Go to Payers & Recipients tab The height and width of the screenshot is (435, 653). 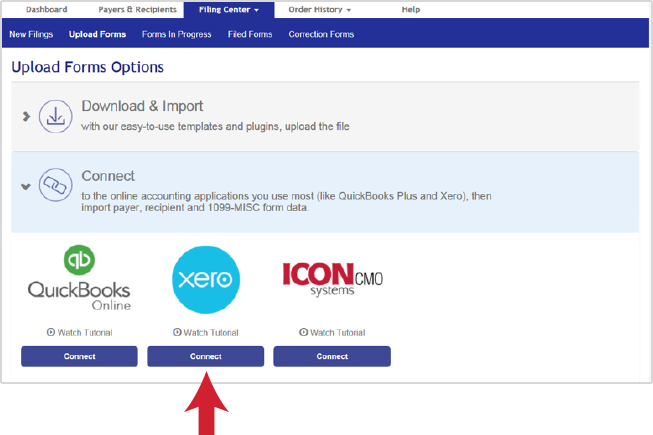click(137, 10)
